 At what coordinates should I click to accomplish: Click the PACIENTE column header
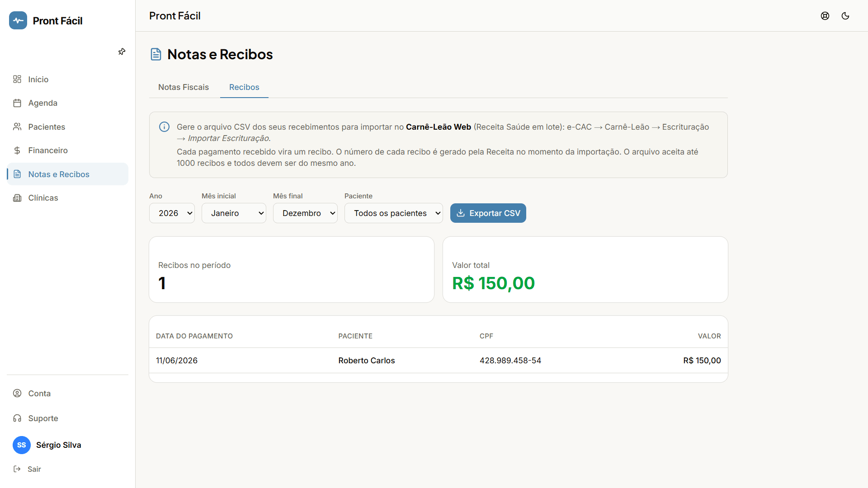pos(355,336)
